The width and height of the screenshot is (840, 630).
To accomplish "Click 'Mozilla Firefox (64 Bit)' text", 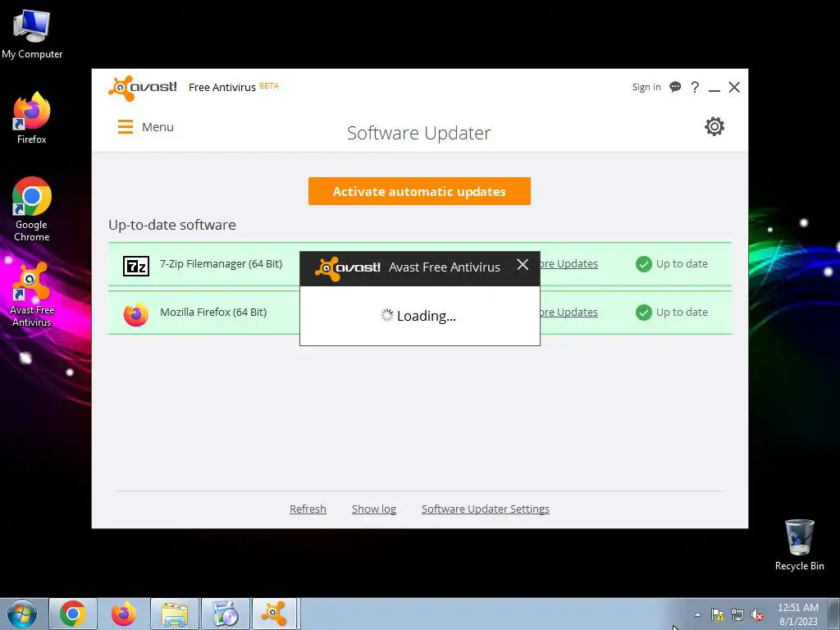I will coord(213,312).
